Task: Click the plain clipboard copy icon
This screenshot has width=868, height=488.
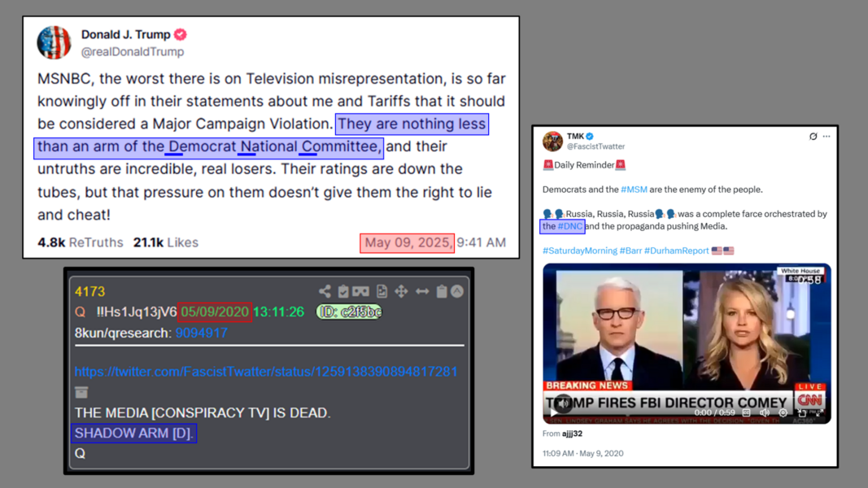Action: coord(442,291)
